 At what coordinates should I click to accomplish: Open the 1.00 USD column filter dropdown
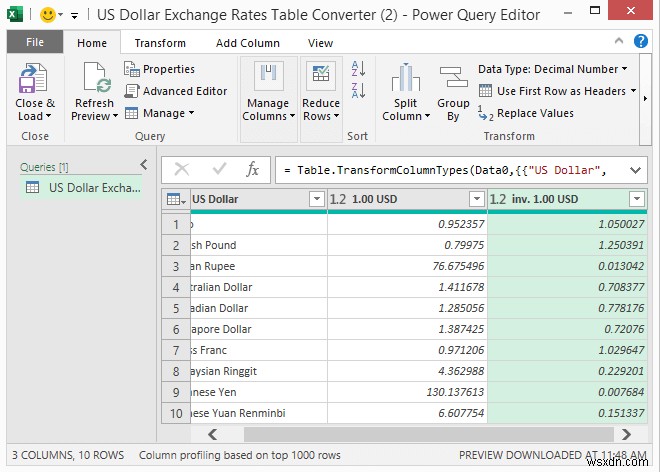pos(476,199)
